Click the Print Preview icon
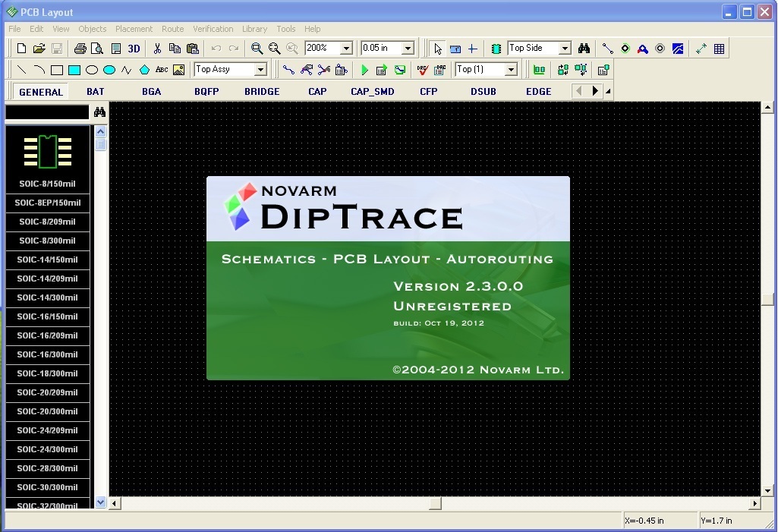Viewport: 778px width, 532px height. click(x=97, y=49)
